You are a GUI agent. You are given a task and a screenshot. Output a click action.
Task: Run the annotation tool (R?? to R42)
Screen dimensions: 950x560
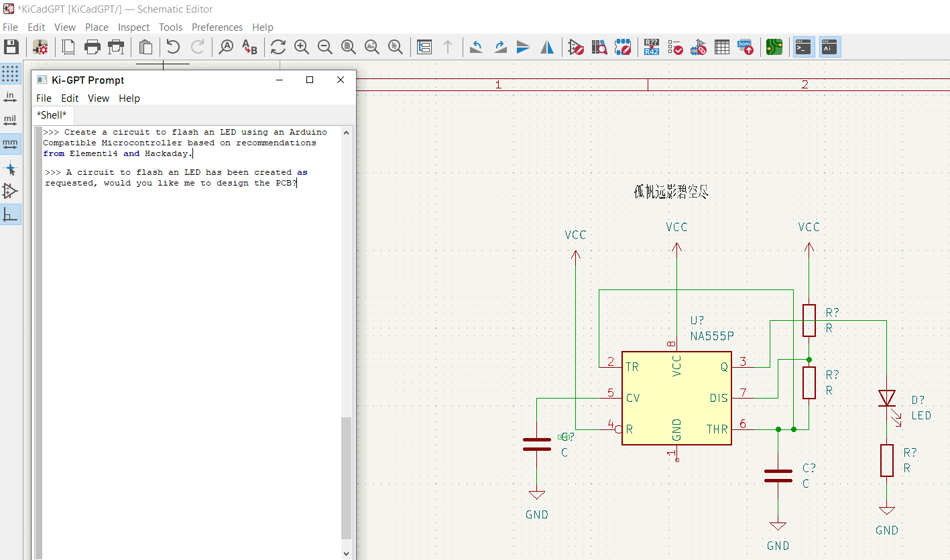coord(652,47)
